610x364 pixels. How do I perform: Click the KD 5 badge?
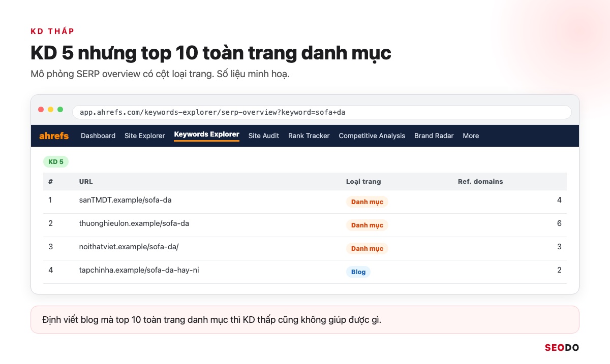tap(56, 162)
